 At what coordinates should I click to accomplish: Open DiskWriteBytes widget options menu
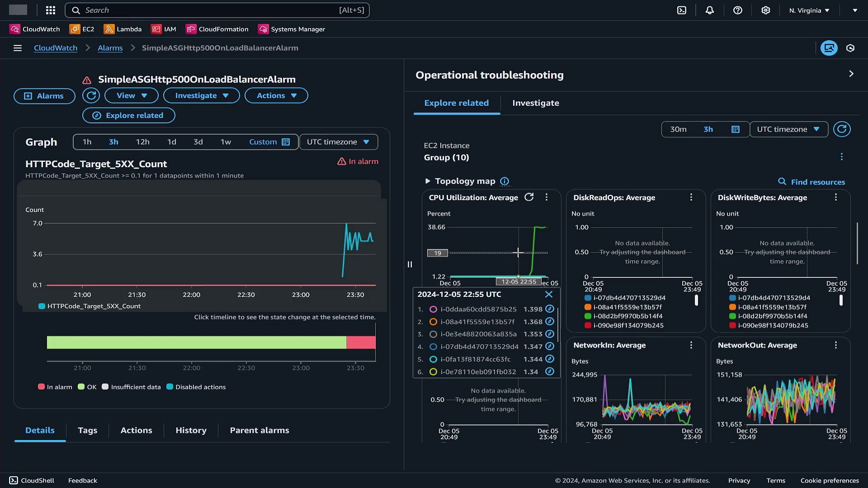(x=836, y=197)
